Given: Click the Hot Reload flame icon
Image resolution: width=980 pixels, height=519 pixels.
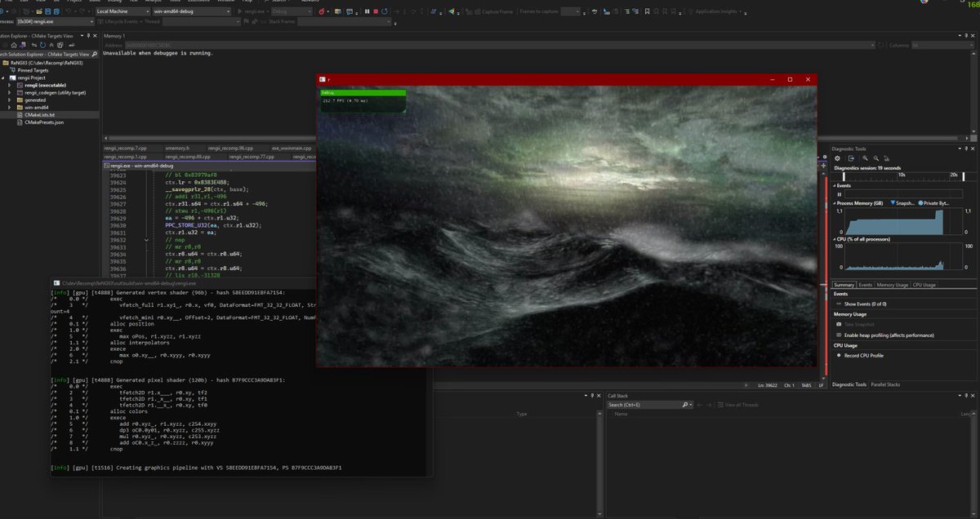Looking at the screenshot, I should click(322, 11).
